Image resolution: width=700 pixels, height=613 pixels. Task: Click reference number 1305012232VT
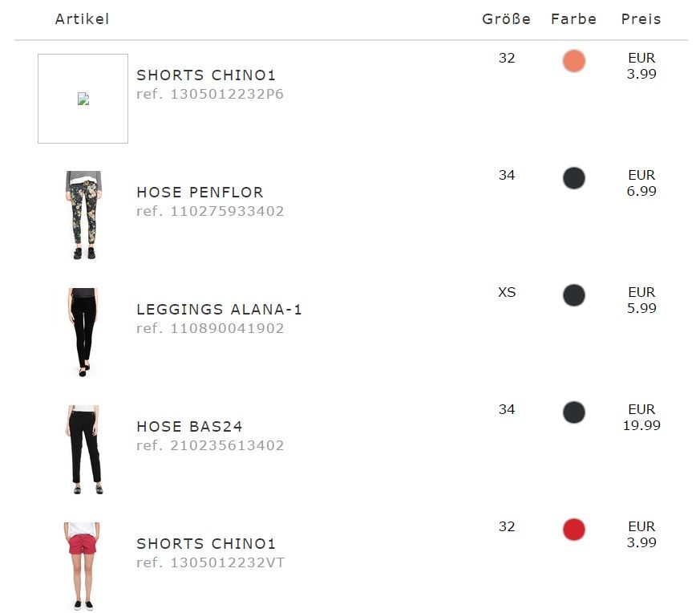click(x=210, y=563)
